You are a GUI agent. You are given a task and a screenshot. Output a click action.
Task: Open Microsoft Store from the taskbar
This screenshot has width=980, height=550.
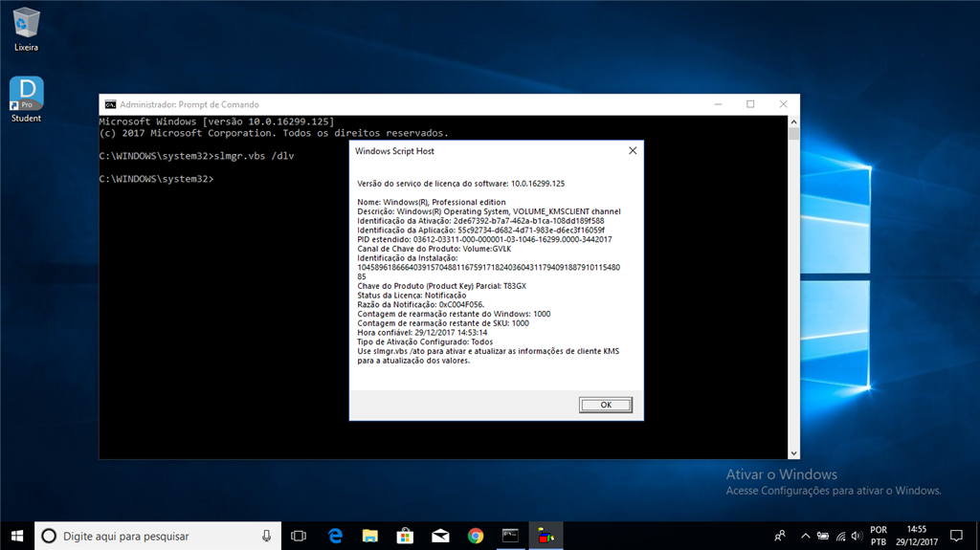(x=405, y=536)
